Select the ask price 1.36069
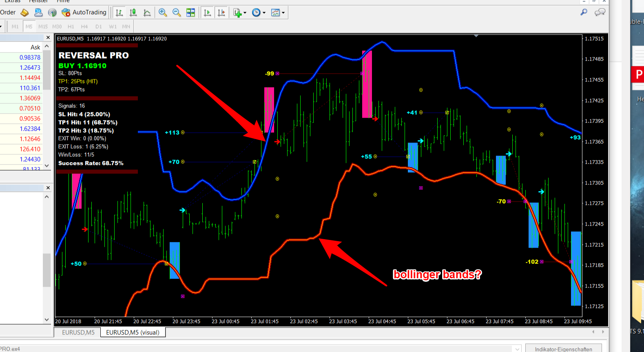 click(30, 98)
